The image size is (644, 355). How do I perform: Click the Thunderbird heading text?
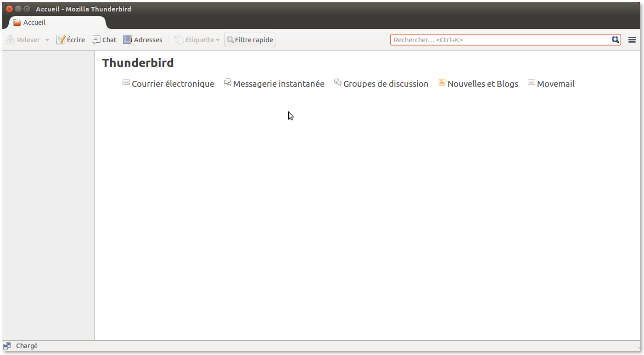pos(138,63)
